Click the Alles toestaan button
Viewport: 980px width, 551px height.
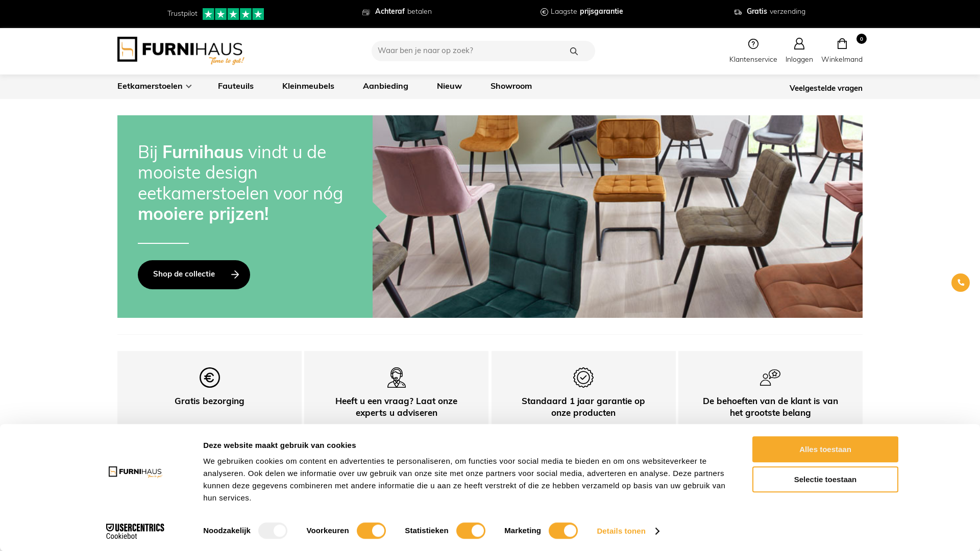click(x=825, y=449)
